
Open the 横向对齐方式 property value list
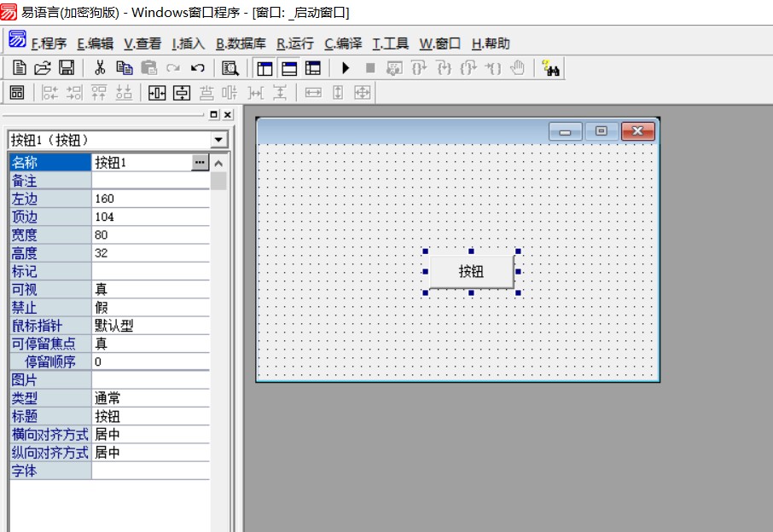[x=149, y=434]
